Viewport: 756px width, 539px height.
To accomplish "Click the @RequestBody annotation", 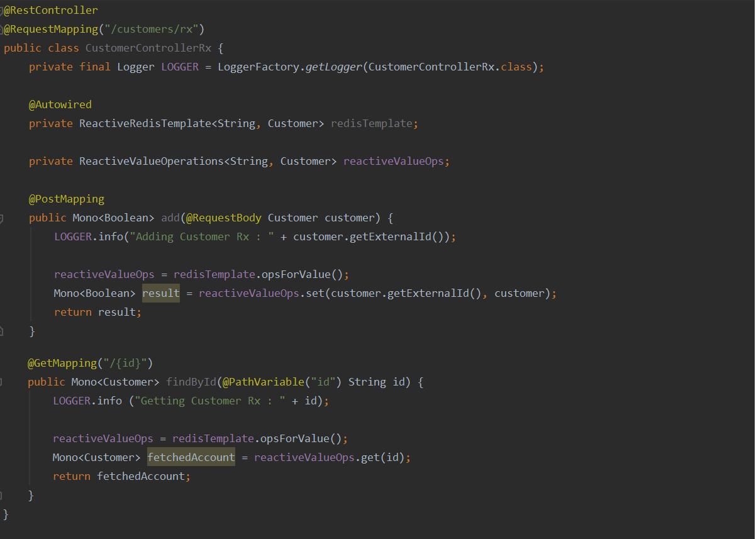I will pos(224,218).
